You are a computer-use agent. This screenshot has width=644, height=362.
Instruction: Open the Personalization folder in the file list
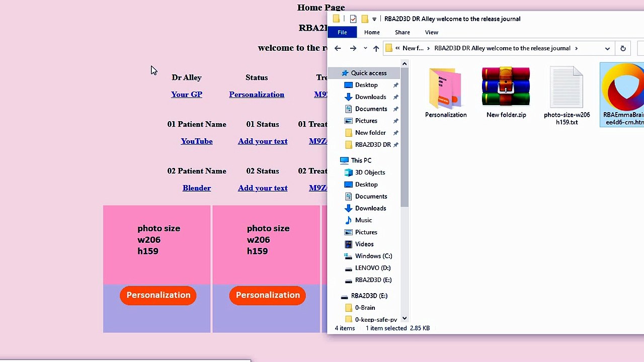tap(446, 93)
